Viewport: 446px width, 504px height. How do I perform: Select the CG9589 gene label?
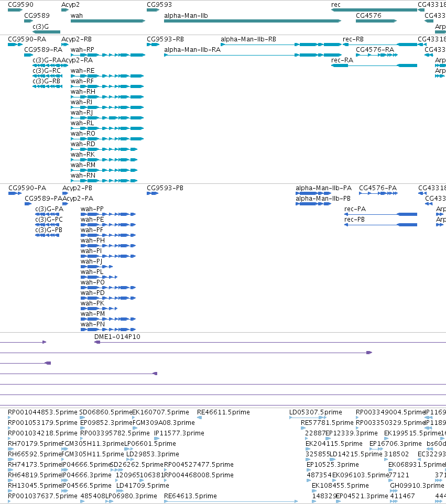[37, 16]
